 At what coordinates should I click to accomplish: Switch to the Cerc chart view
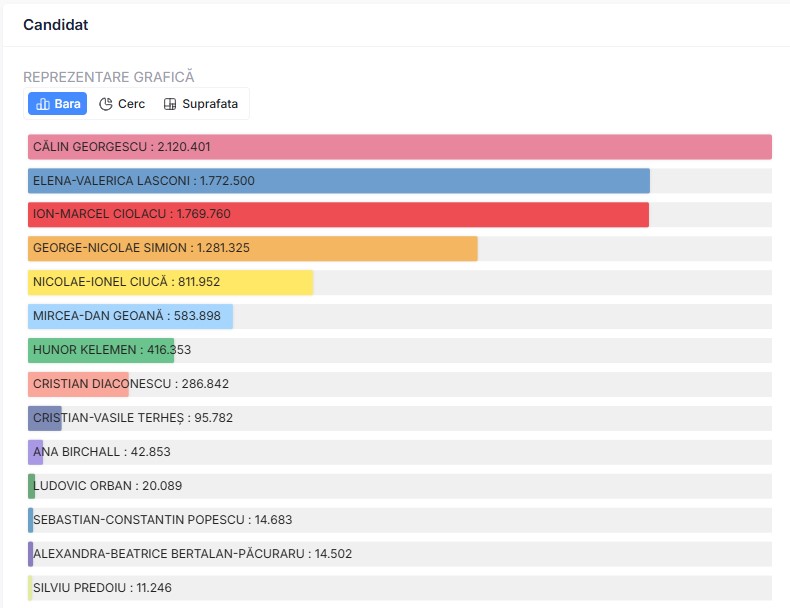point(122,104)
